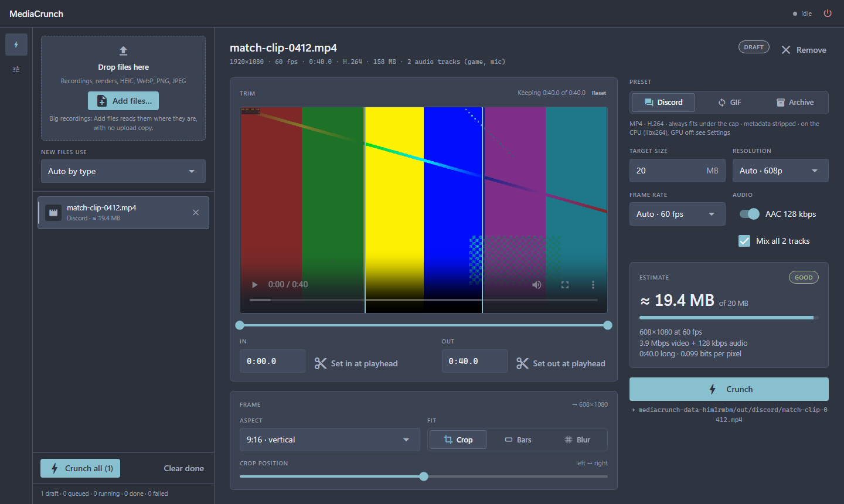Click the DRAFT status badge
The height and width of the screenshot is (504, 844).
[754, 47]
